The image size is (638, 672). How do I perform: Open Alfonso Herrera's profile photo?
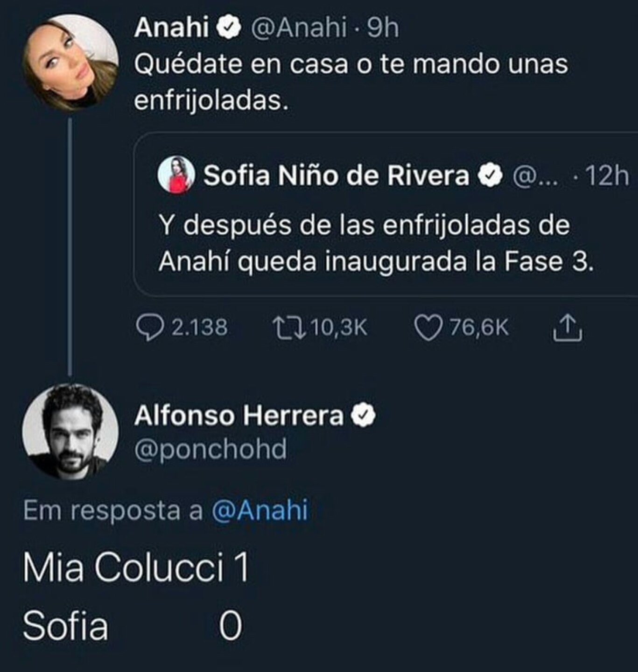[x=70, y=432]
